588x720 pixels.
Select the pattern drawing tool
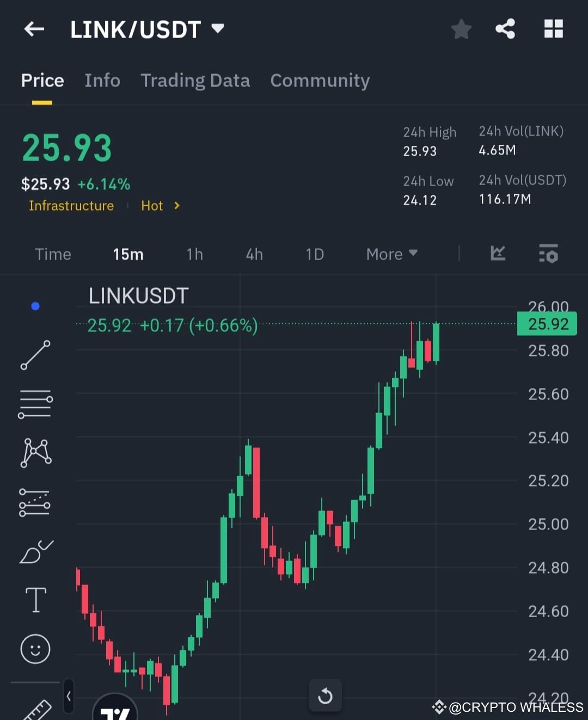(x=35, y=452)
